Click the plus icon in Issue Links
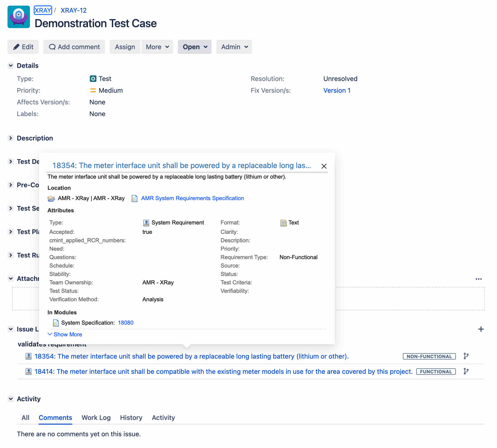Screen dimensions: 497x448 481,329
